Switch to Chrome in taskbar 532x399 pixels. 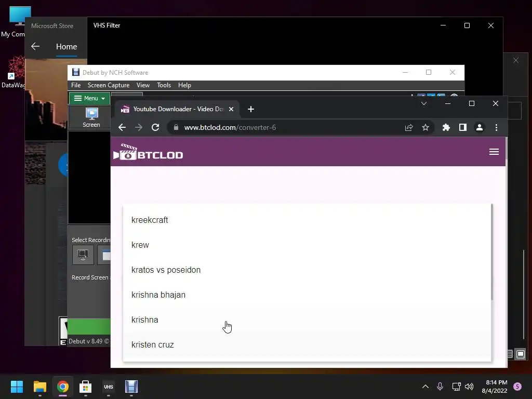tap(62, 387)
